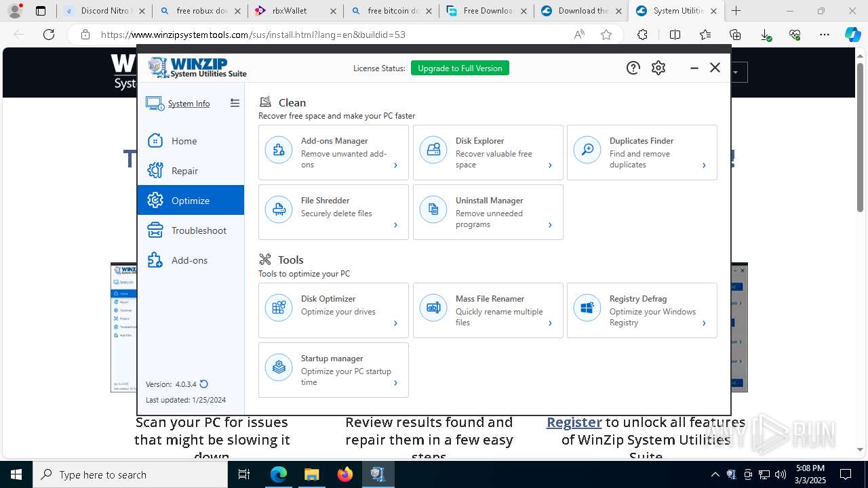Open the File Shredder icon

click(x=279, y=210)
